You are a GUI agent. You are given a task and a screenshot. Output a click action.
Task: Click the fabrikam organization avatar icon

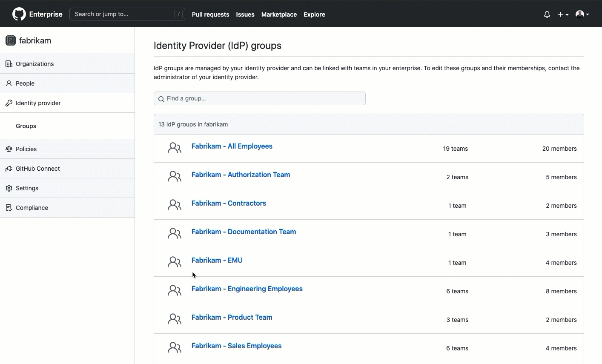10,40
